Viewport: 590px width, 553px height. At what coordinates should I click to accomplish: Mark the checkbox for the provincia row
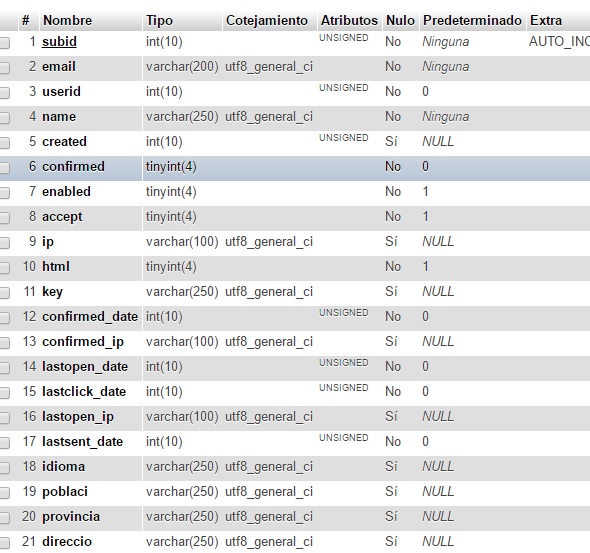point(5,518)
